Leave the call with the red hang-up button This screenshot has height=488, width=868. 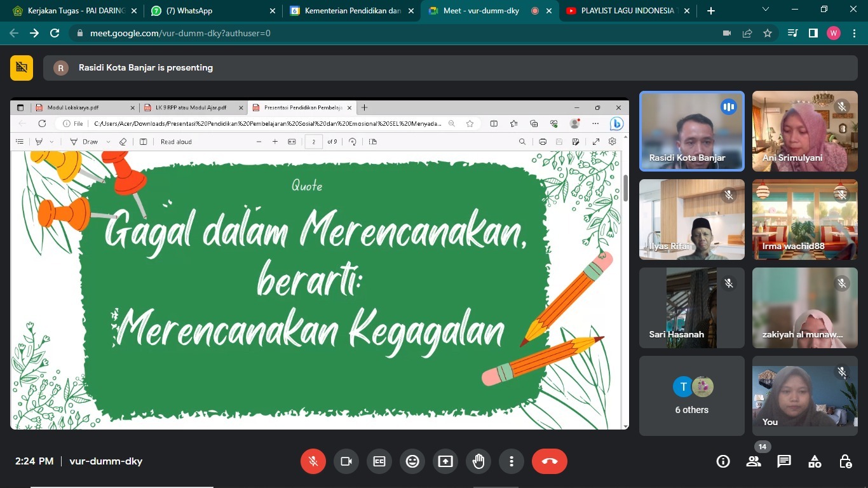click(x=550, y=461)
